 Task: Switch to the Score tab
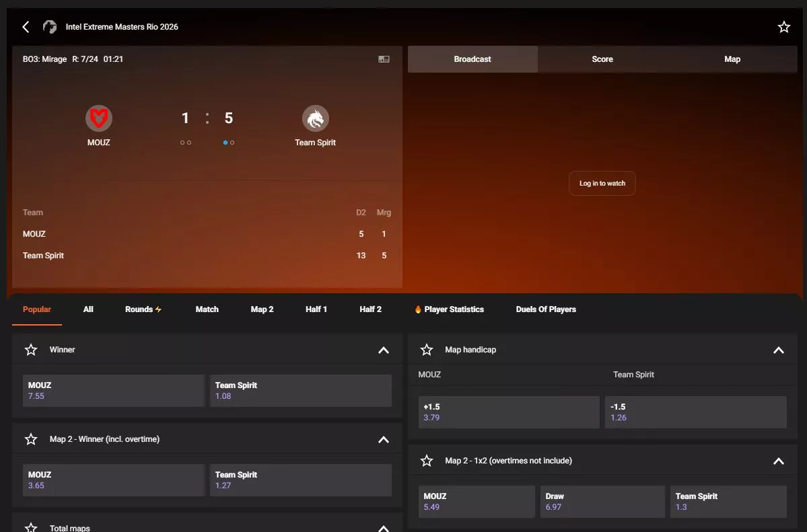click(602, 59)
